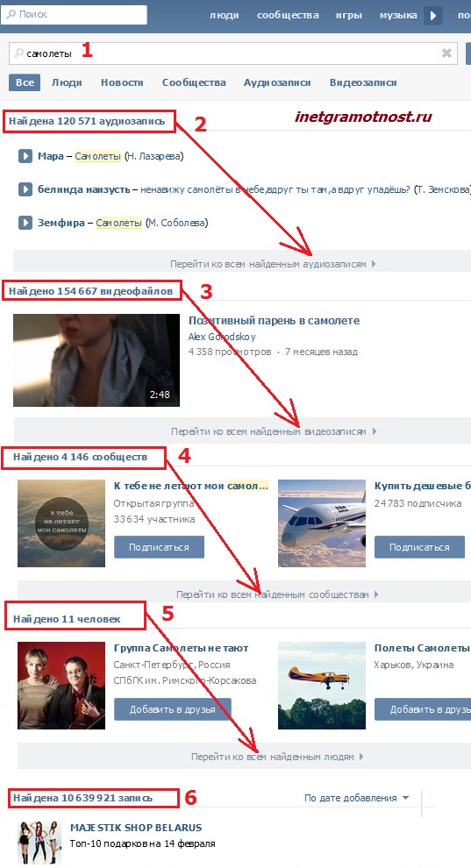Go to all found video recordings
471x868 pixels.
click(274, 431)
